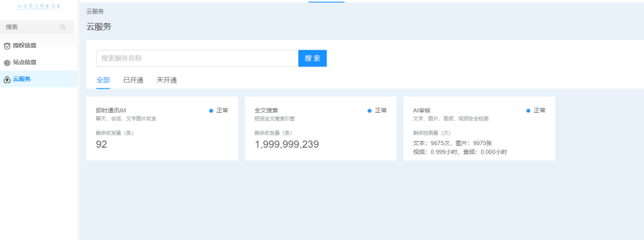Viewport: 644px width, 240px height.
Task: Click the logo at top of sidebar
Action: 39,7
